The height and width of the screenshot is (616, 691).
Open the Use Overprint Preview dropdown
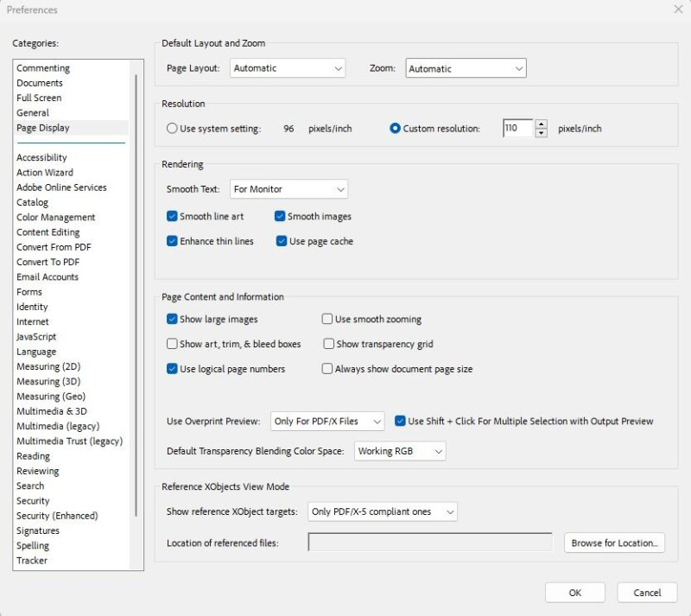(x=327, y=421)
